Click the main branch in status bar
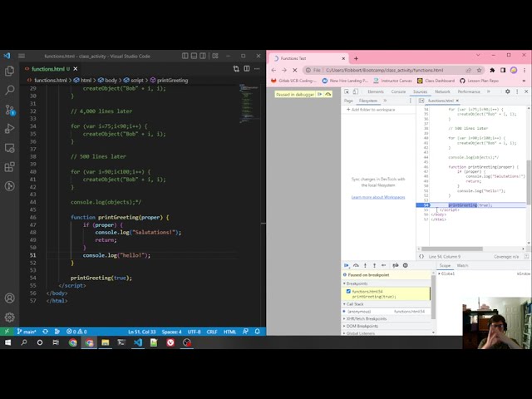 click(27, 332)
